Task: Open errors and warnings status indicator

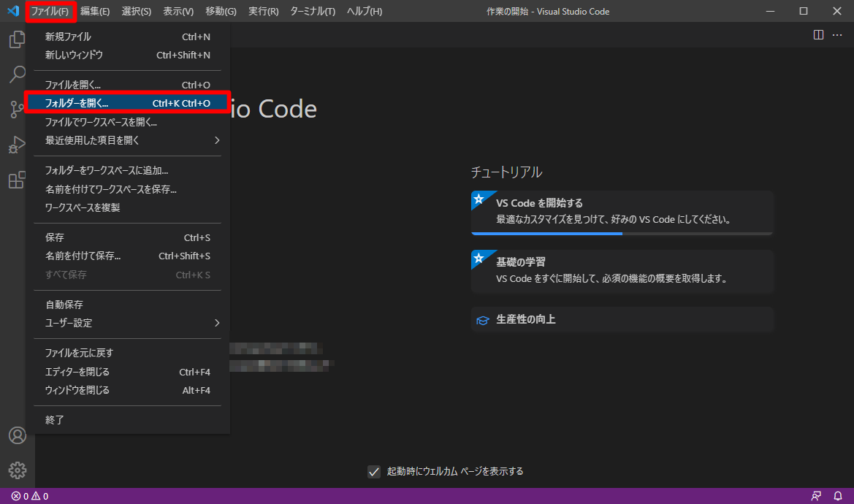Action: click(x=30, y=496)
